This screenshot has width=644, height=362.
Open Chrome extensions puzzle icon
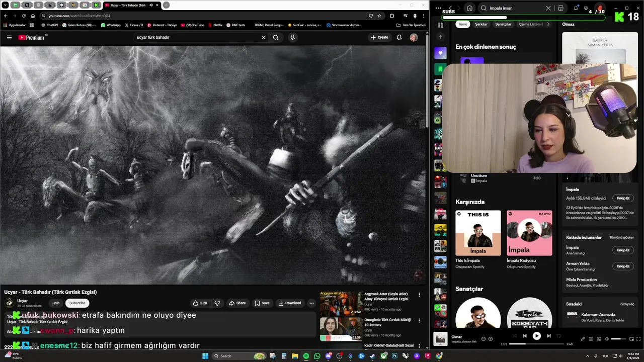(392, 16)
